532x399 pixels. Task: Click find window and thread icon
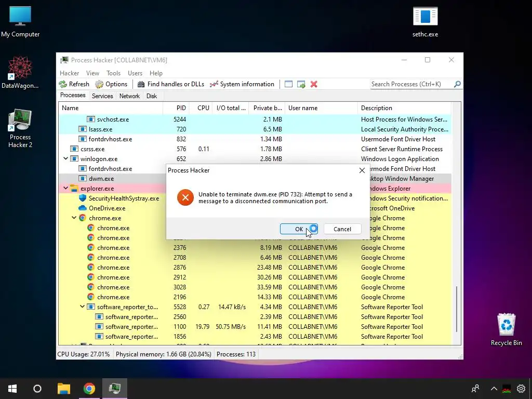tap(301, 84)
